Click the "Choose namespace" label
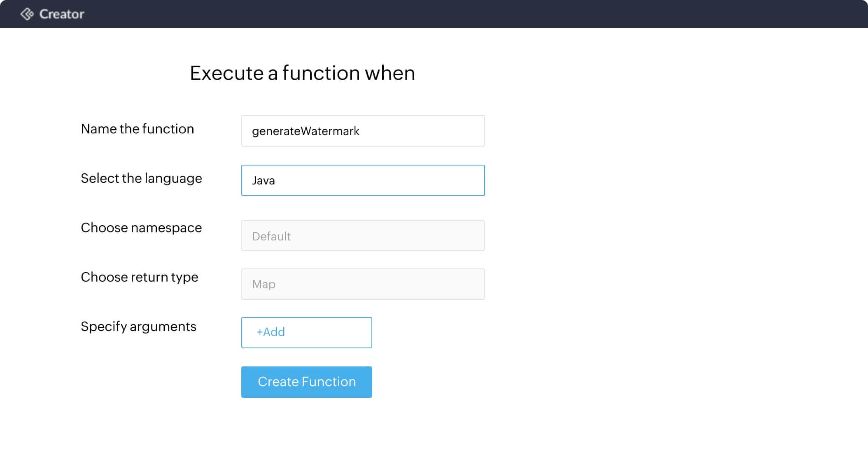868x457 pixels. click(x=141, y=228)
